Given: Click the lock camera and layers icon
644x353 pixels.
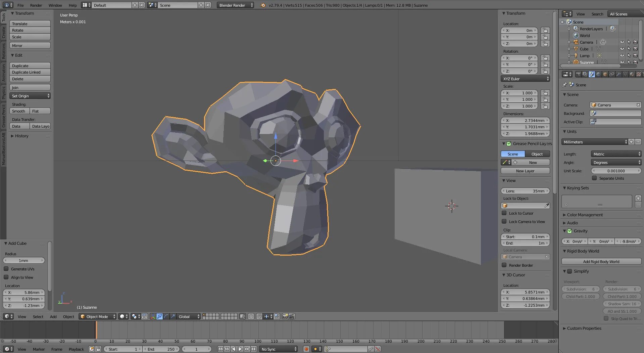Looking at the screenshot, I should [x=243, y=316].
